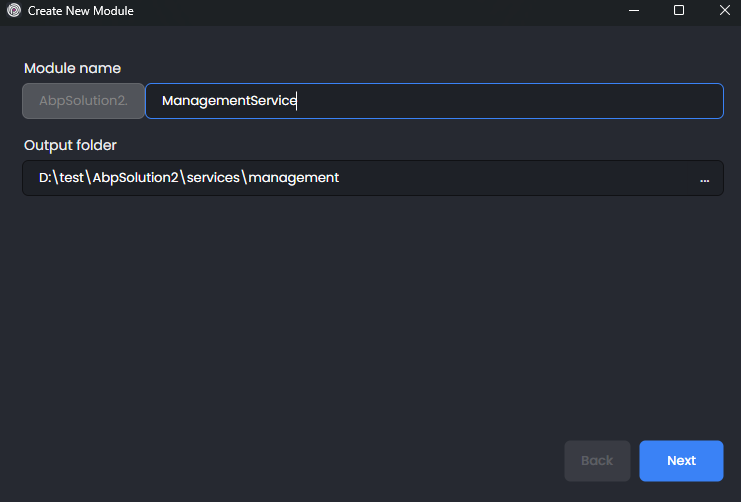Click the 'Output folder' label
Viewport: 741px width, 502px height.
tap(70, 145)
